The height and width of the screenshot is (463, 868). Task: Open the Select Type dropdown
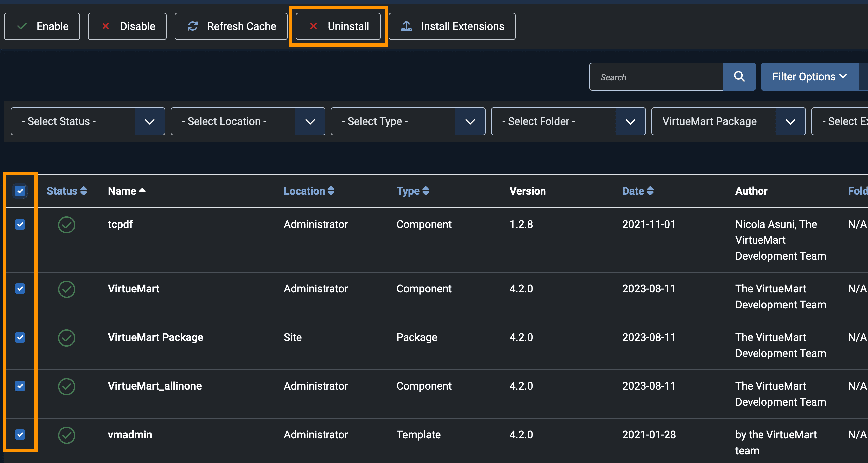(x=408, y=121)
